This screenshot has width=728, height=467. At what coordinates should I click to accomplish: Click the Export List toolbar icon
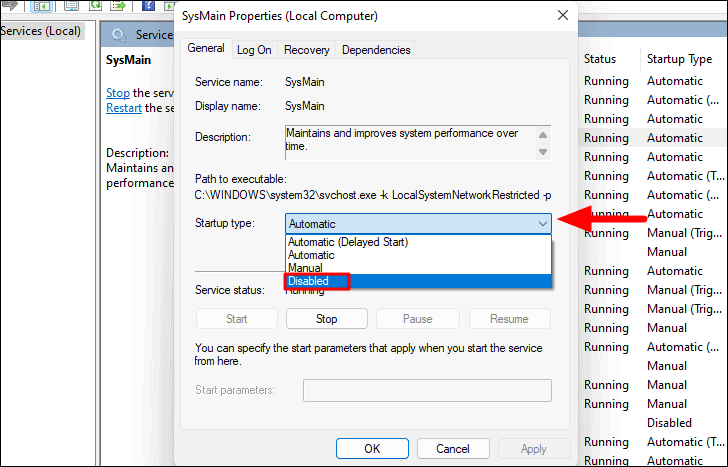pyautogui.click(x=119, y=5)
